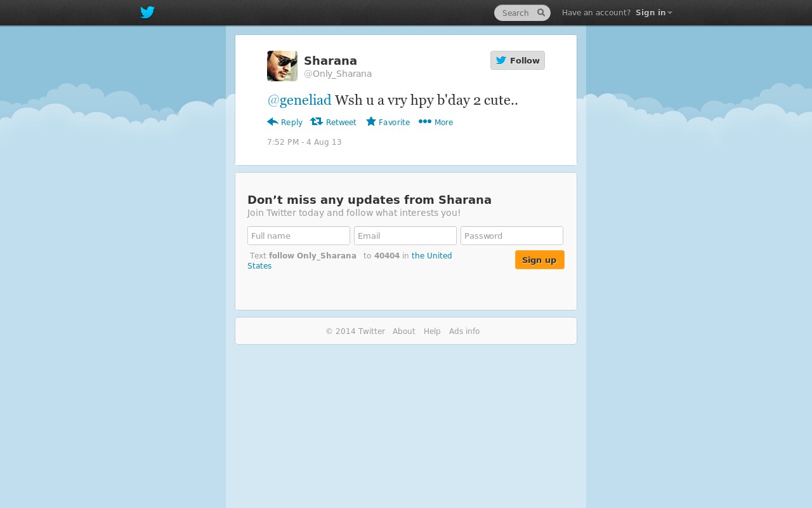This screenshot has width=812, height=508.
Task: Click the orange Sign up button
Action: [x=540, y=260]
